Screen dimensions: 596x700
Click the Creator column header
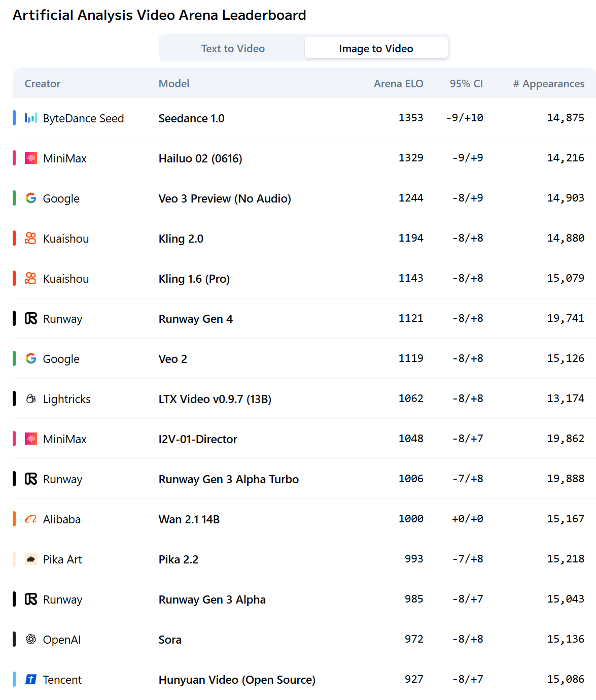[43, 84]
